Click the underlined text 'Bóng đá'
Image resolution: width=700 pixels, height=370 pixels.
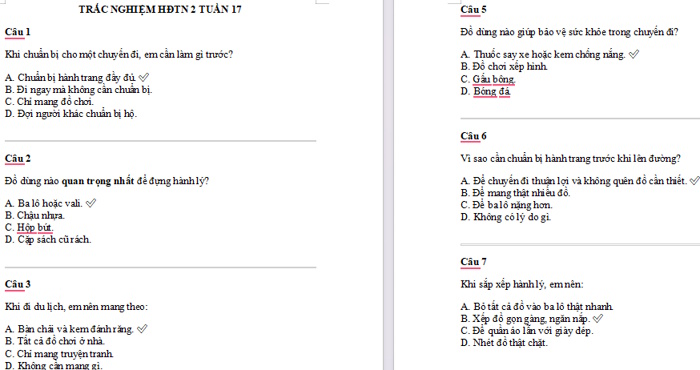pyautogui.click(x=492, y=91)
